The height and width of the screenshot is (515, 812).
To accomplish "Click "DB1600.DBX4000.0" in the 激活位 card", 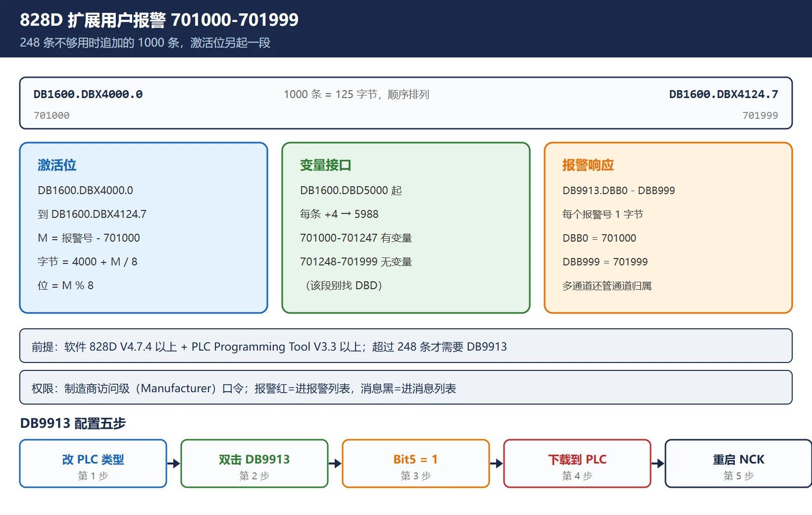I will (x=85, y=190).
